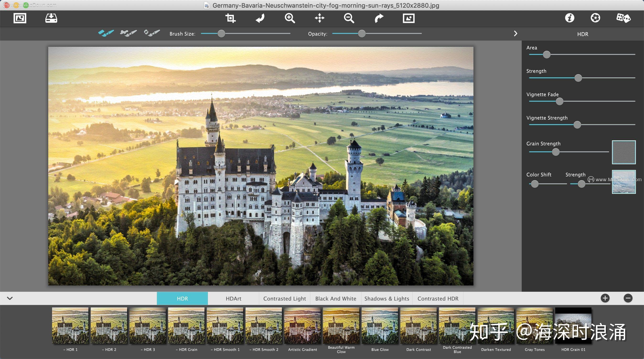This screenshot has height=359, width=644.
Task: Select the crop tool
Action: [230, 18]
